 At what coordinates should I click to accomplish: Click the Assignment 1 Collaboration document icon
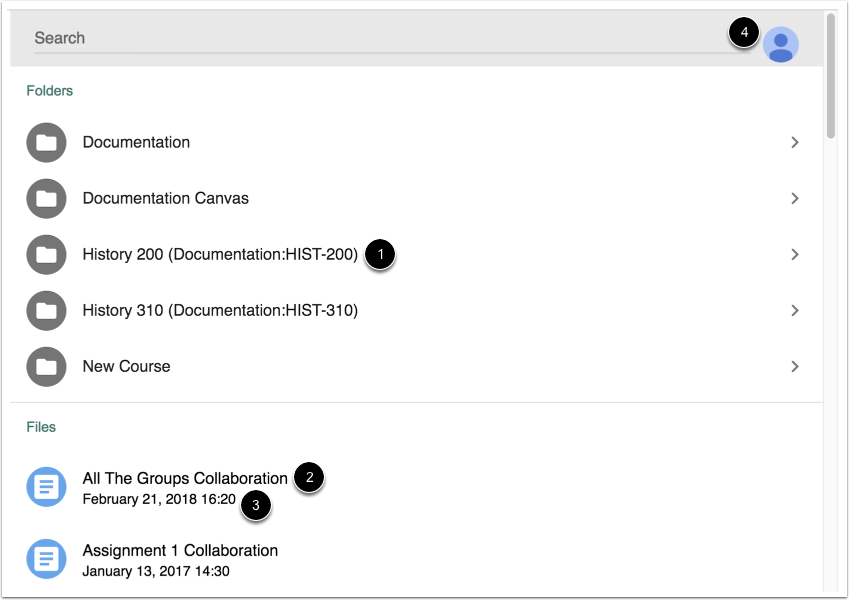(x=46, y=559)
